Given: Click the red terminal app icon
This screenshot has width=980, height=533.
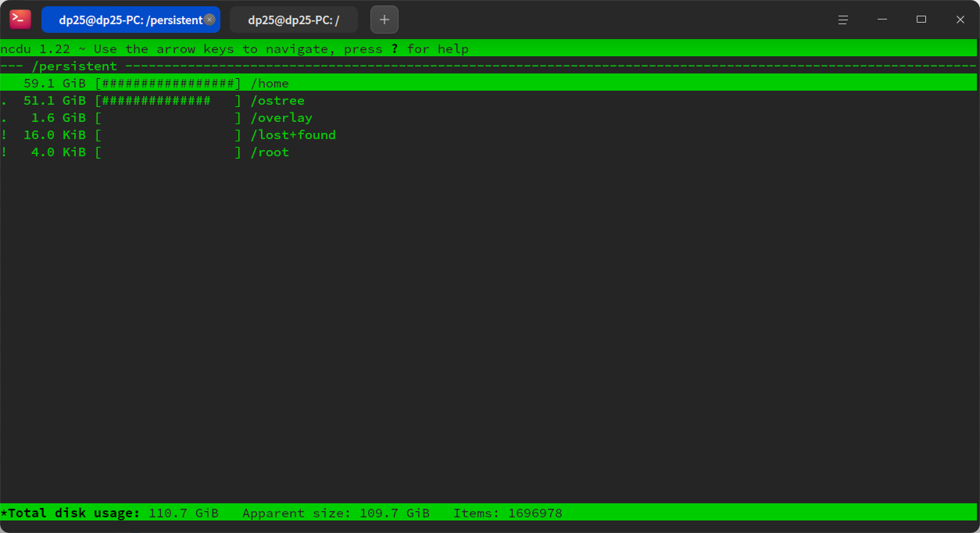Looking at the screenshot, I should coord(20,20).
